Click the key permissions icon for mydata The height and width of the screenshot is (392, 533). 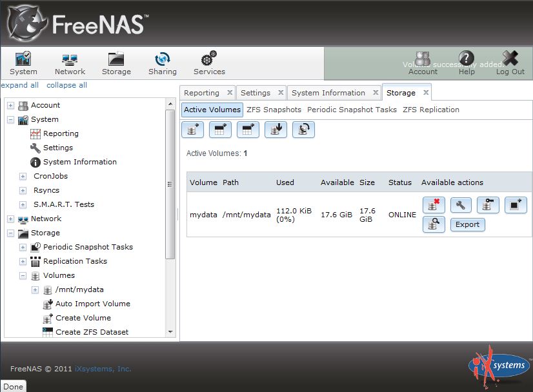click(x=488, y=206)
